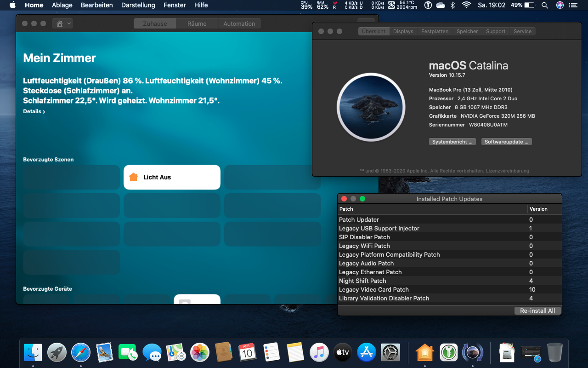This screenshot has width=588, height=368.
Task: Open the Mail app in the Dock
Action: click(105, 353)
